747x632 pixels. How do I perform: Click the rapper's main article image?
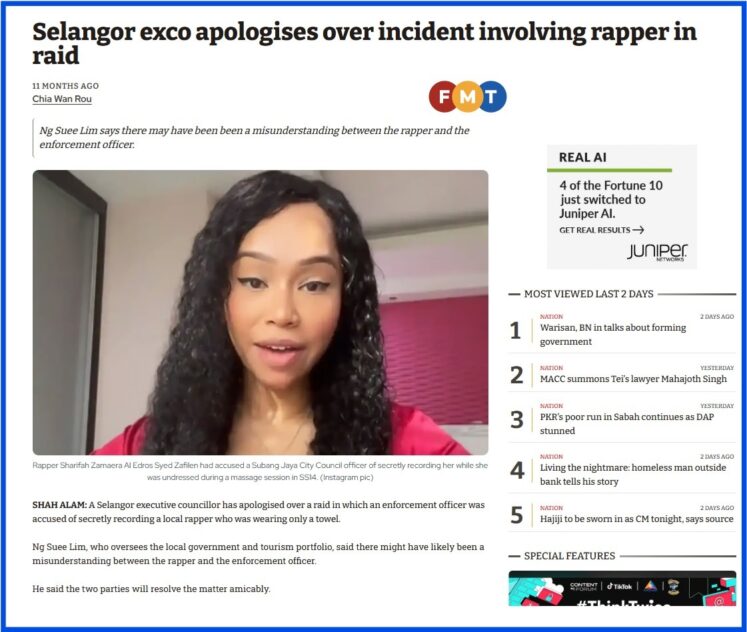[260, 312]
